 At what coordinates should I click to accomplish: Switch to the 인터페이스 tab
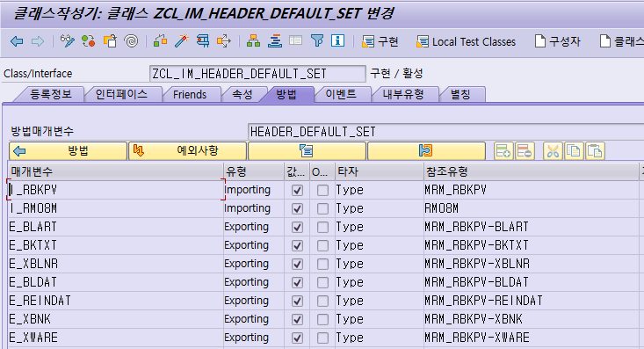[x=121, y=94]
